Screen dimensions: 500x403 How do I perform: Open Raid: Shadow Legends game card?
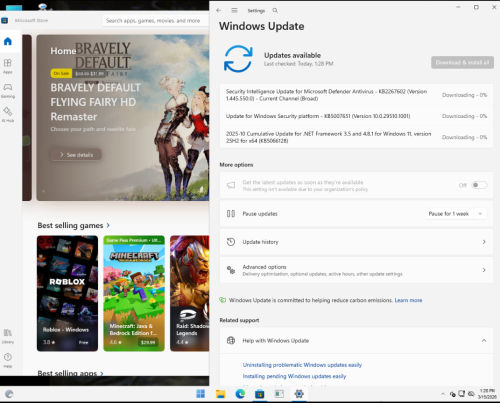tap(190, 293)
